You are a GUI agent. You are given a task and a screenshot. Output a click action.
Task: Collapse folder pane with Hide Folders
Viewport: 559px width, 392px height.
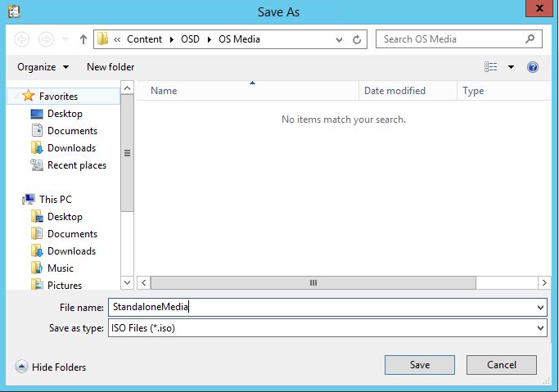(x=51, y=367)
